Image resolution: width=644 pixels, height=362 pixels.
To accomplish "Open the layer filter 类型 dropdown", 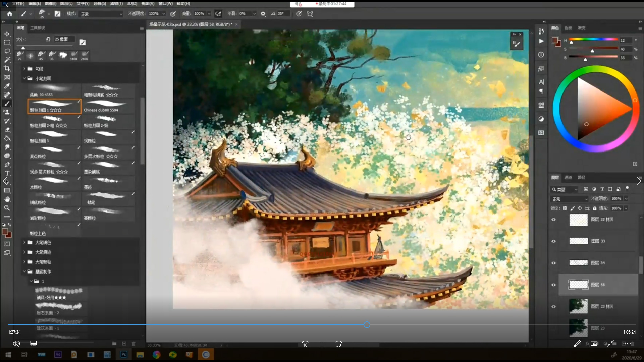I will [x=564, y=189].
